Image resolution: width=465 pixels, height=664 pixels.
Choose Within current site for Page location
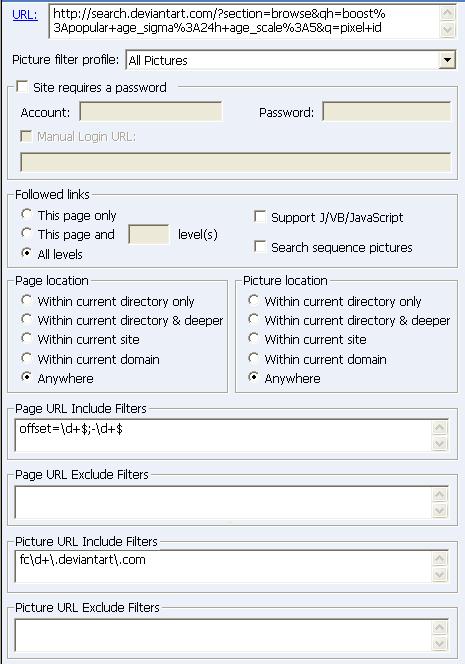click(x=27, y=338)
